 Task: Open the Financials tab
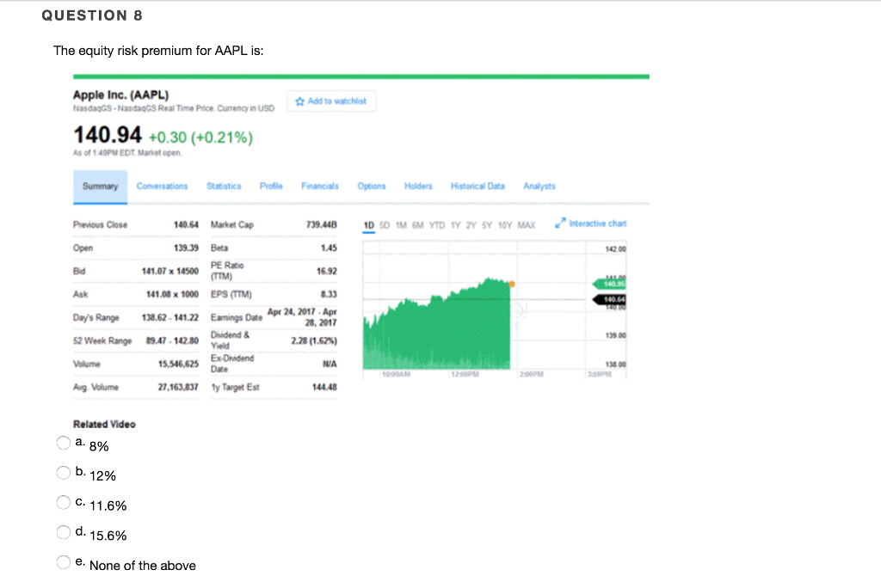tap(319, 186)
